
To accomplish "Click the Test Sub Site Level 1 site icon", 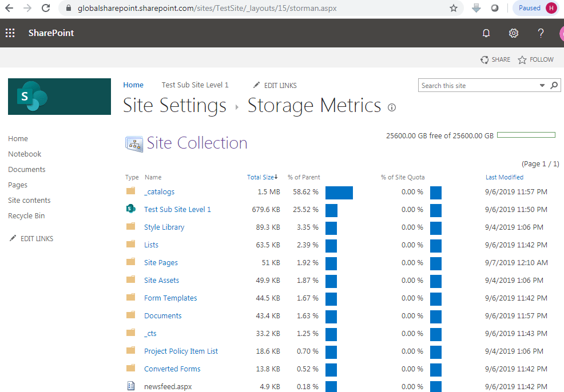I will [x=130, y=209].
